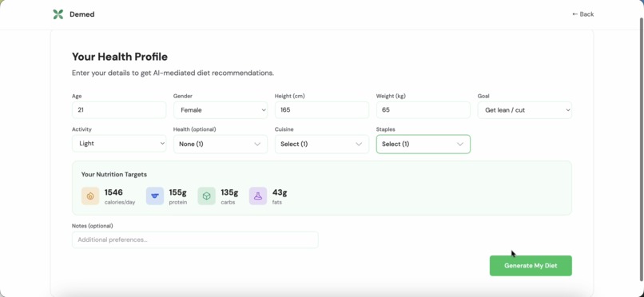
Task: Expand the Staples selector
Action: 423,144
